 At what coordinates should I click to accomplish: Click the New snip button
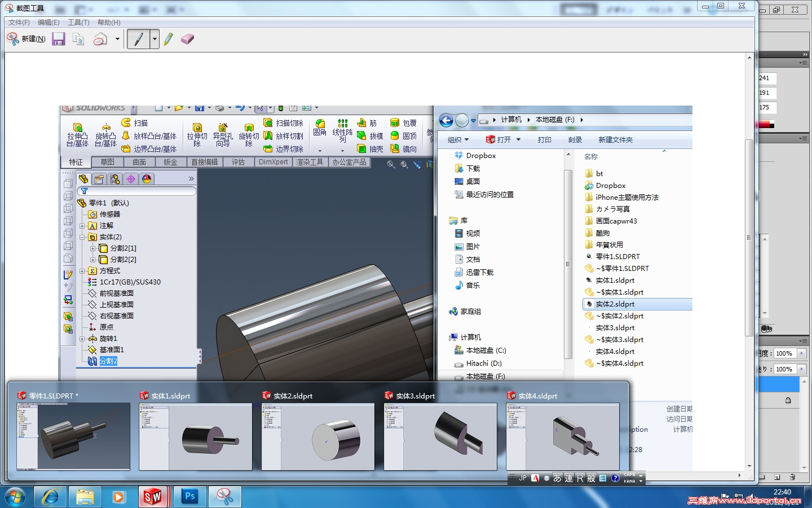(x=26, y=39)
